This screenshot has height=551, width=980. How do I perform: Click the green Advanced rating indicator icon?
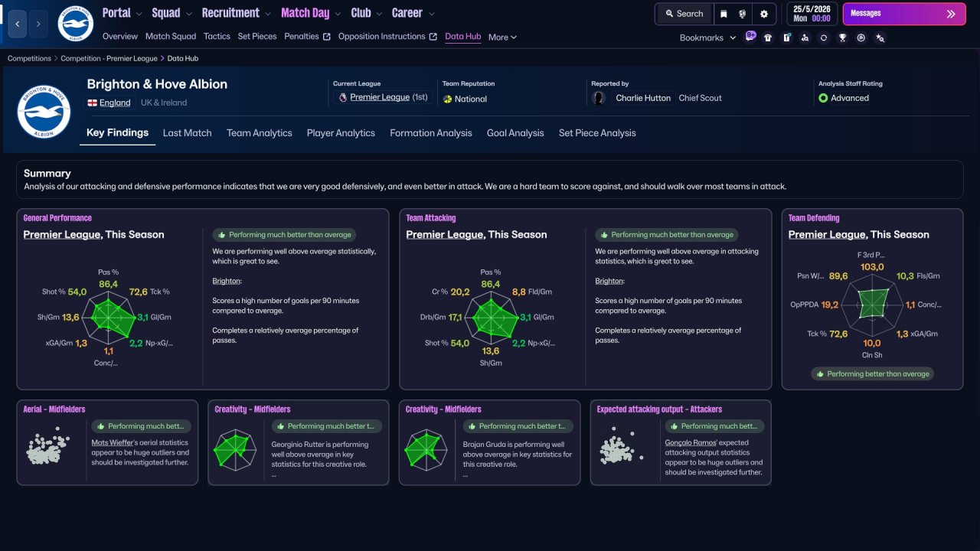tap(823, 98)
